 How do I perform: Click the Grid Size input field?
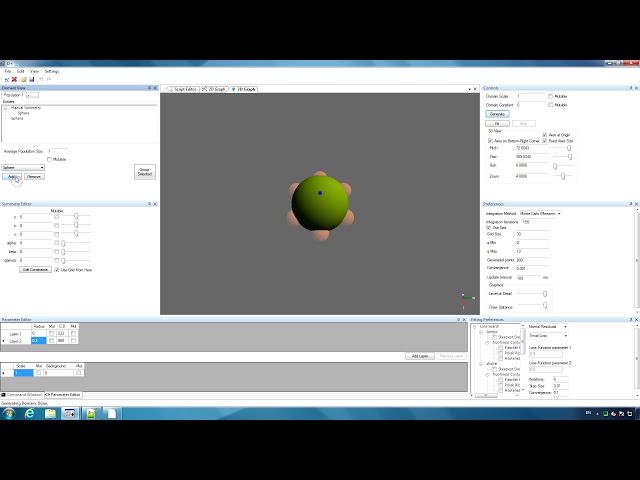pyautogui.click(x=531, y=234)
